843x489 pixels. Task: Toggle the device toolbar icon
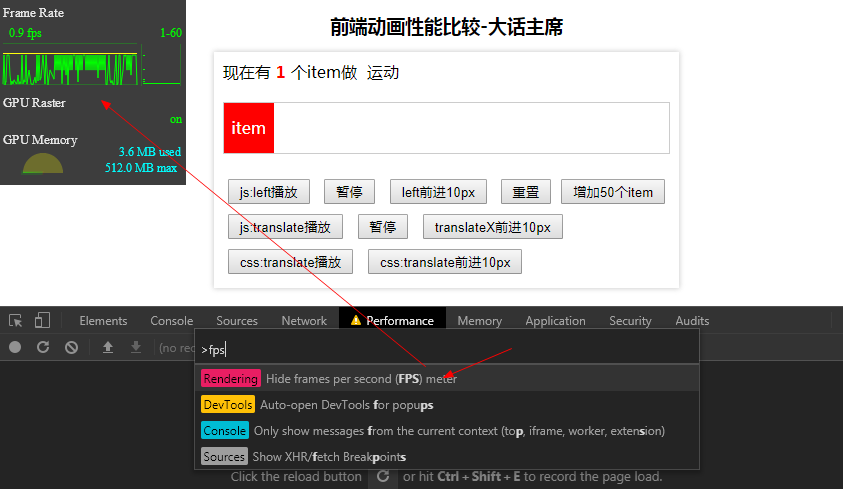42,320
